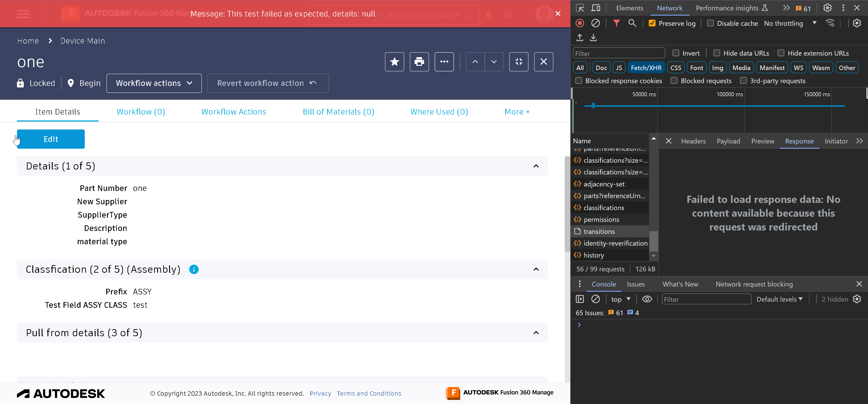Screen dimensions: 868x404
Task: Open the three-dots more actions button
Action: (444, 62)
